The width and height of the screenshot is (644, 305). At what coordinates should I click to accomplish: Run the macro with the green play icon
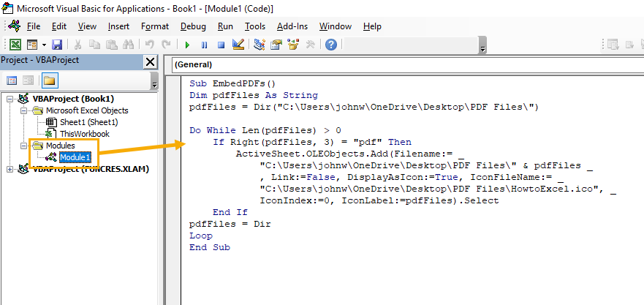188,45
